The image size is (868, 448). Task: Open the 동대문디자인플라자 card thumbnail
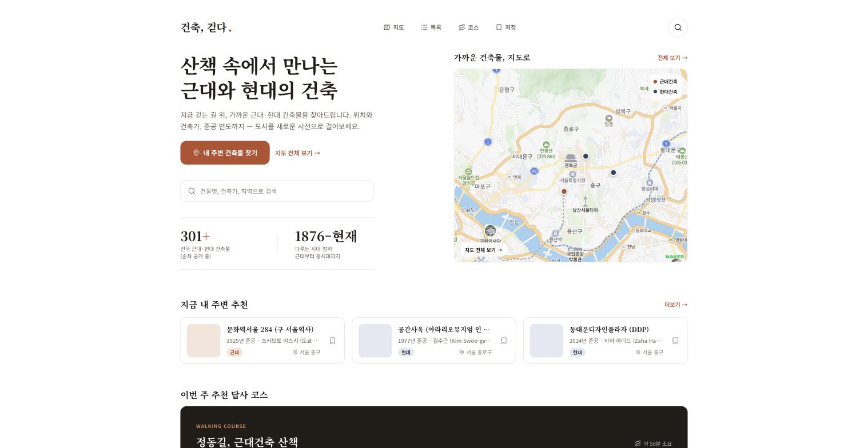pyautogui.click(x=547, y=341)
